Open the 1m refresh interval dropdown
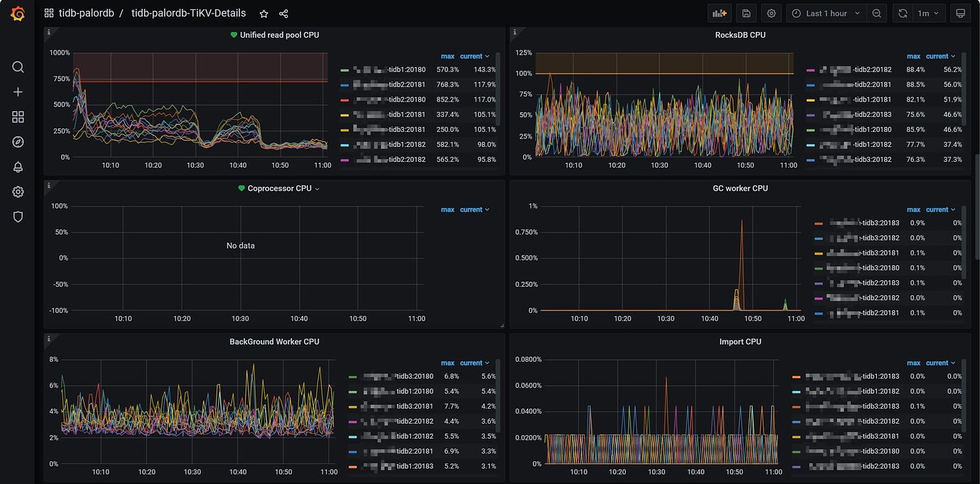This screenshot has width=980, height=484. pos(928,13)
